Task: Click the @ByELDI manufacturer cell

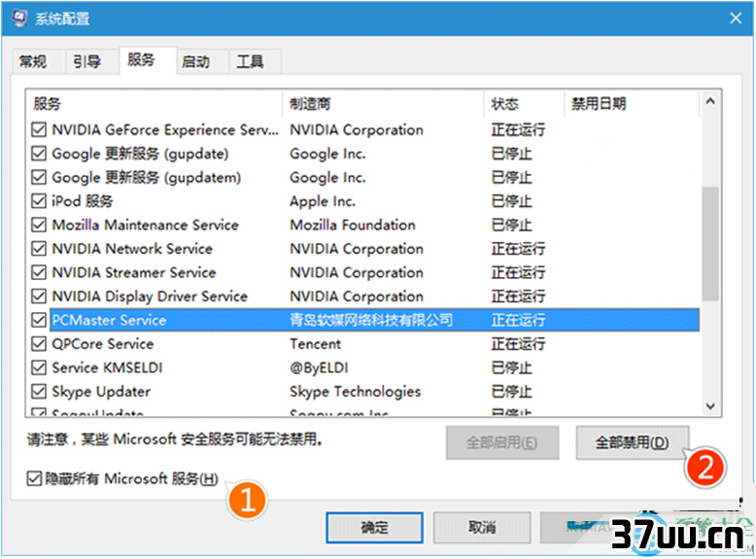Action: [319, 367]
